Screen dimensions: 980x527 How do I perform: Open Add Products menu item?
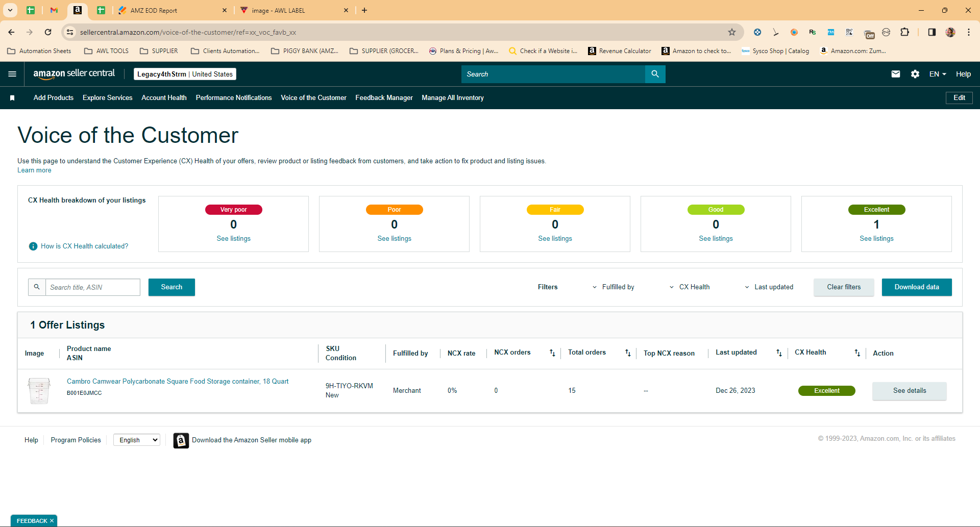click(54, 98)
